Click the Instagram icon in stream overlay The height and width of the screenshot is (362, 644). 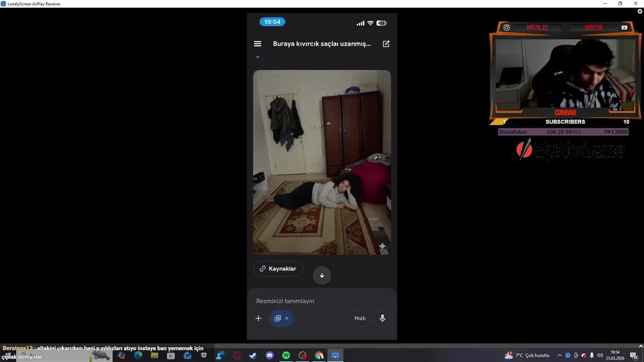click(507, 28)
